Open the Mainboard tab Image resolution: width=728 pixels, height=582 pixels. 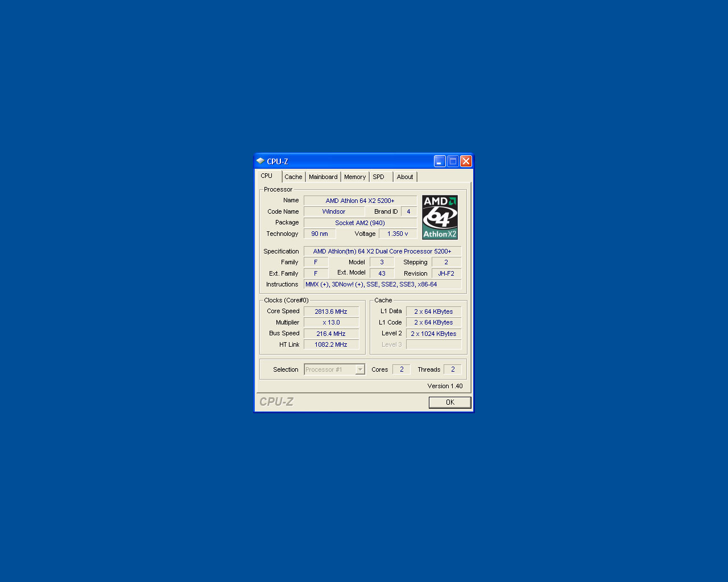click(323, 177)
